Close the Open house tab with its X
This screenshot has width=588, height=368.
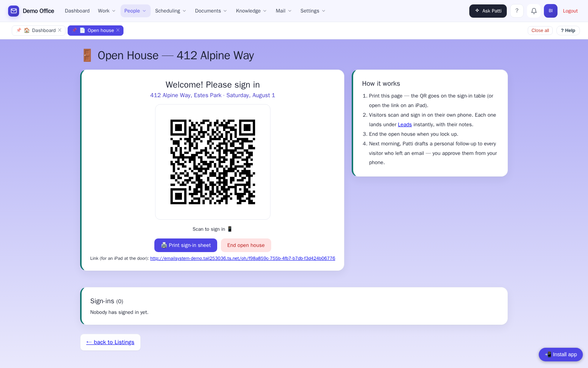[118, 30]
